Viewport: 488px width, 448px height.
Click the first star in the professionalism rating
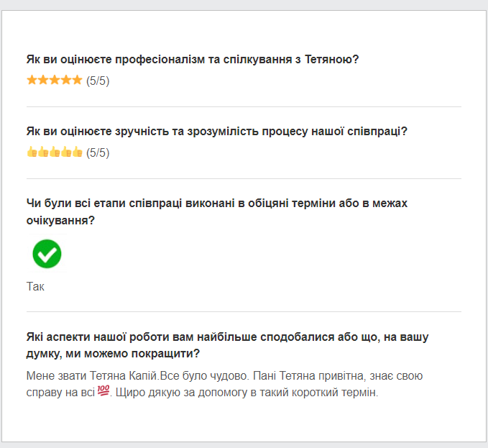click(x=32, y=80)
